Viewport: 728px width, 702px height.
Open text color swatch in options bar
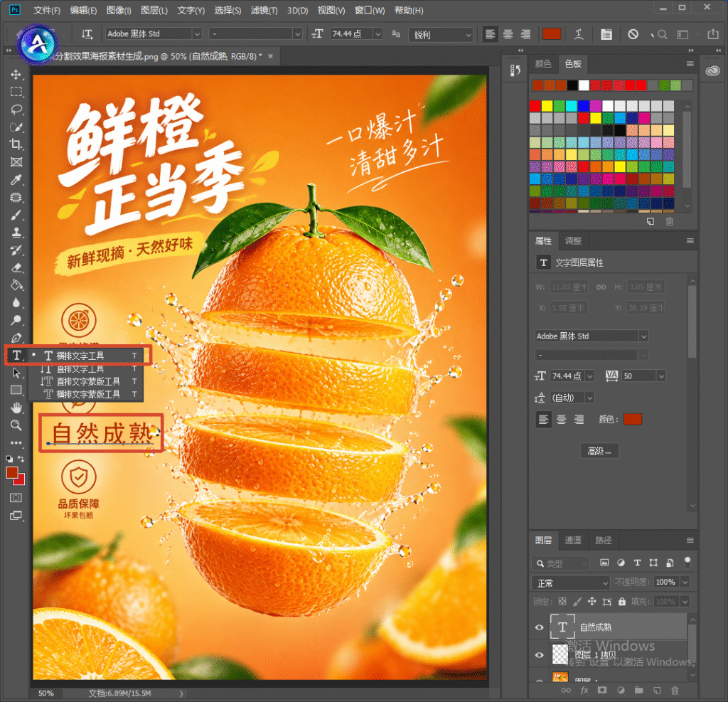point(552,34)
